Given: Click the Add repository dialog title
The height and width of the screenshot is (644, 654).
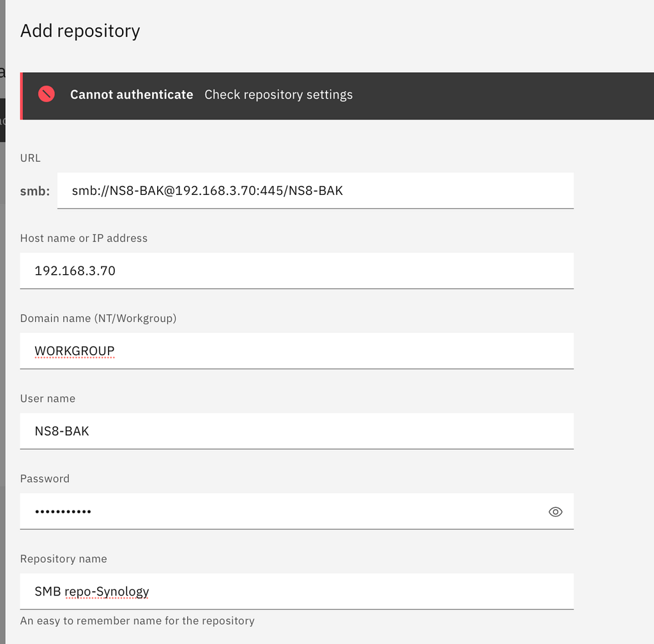Looking at the screenshot, I should 79,30.
